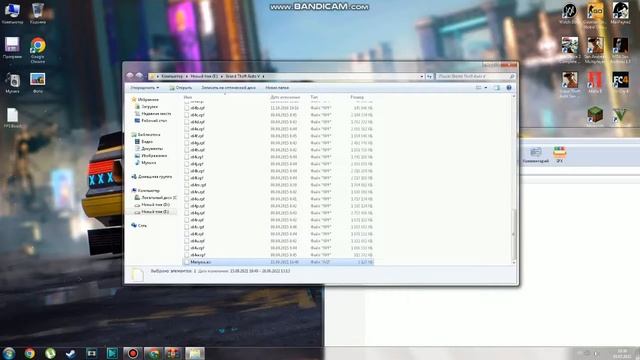Image resolution: width=640 pixels, height=360 pixels.
Task: Sort by the Размер column header
Action: 357,97
